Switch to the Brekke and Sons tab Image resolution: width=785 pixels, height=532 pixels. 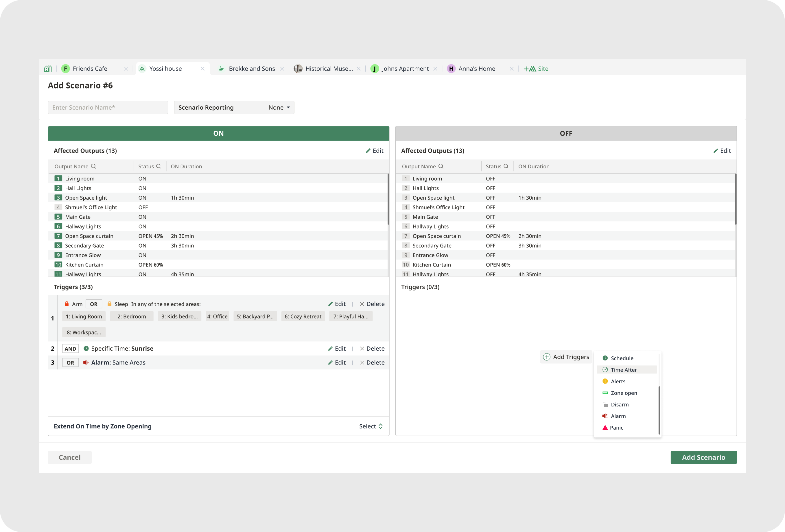point(252,69)
